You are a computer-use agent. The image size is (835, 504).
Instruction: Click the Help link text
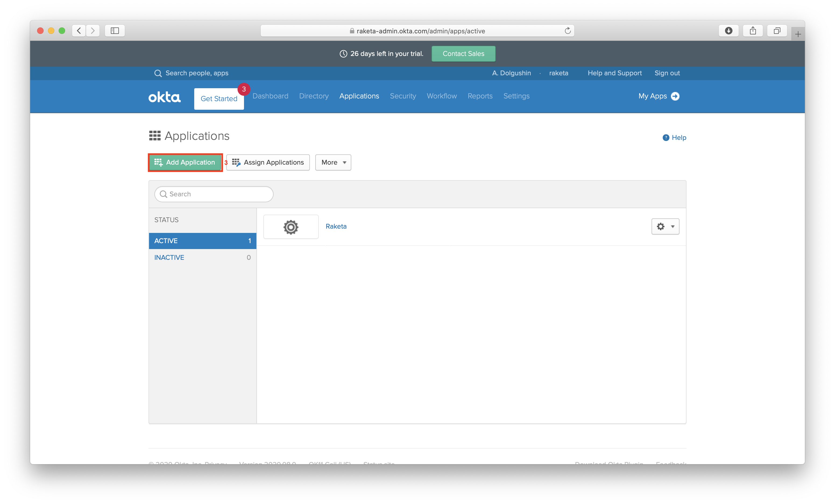(x=679, y=137)
